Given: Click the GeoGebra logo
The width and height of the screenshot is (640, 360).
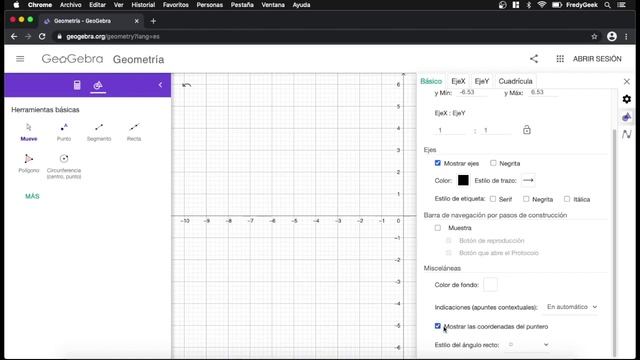Looking at the screenshot, I should pos(72,59).
